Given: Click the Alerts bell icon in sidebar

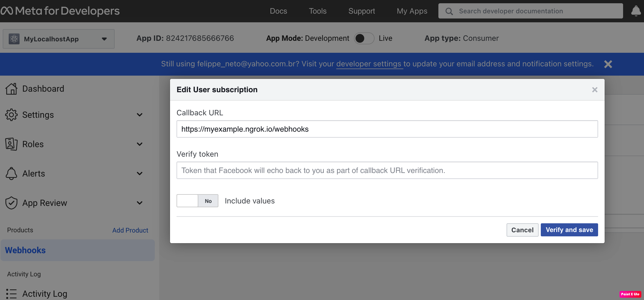Looking at the screenshot, I should pyautogui.click(x=11, y=174).
